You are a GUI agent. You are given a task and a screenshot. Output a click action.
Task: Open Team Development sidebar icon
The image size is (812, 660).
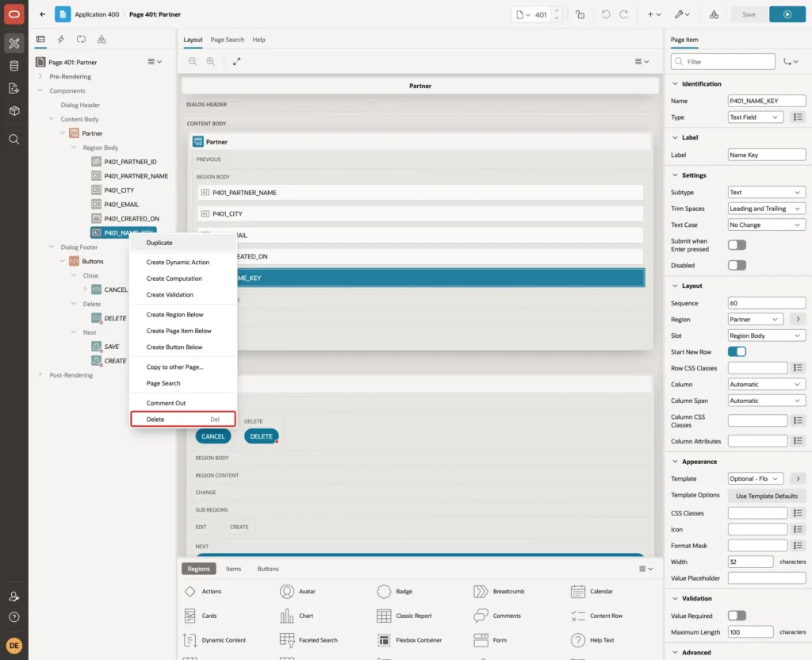coord(14,89)
